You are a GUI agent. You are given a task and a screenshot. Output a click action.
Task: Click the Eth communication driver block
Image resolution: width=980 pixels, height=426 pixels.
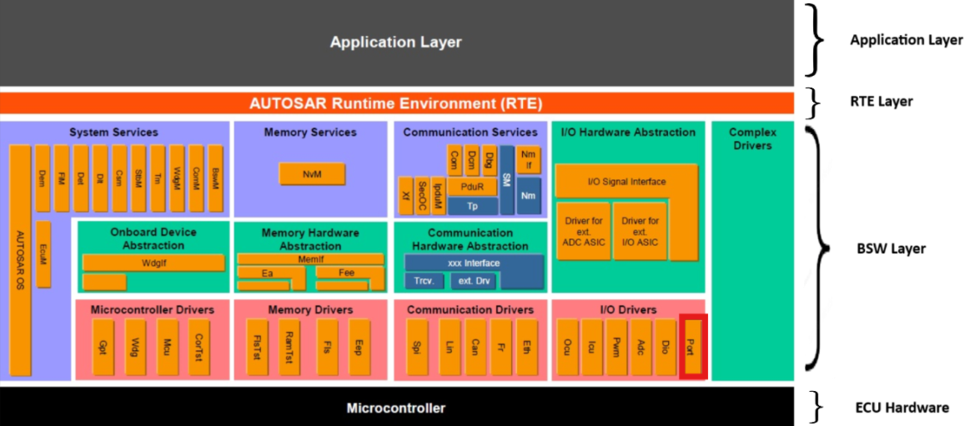coord(525,346)
